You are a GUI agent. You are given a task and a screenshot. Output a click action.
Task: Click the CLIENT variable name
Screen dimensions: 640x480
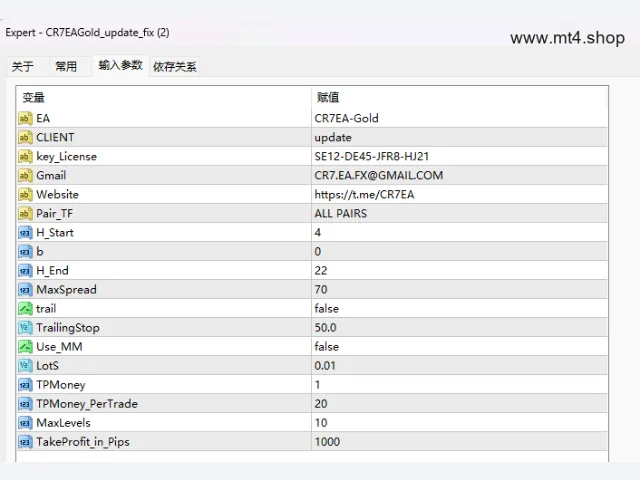pyautogui.click(x=55, y=138)
